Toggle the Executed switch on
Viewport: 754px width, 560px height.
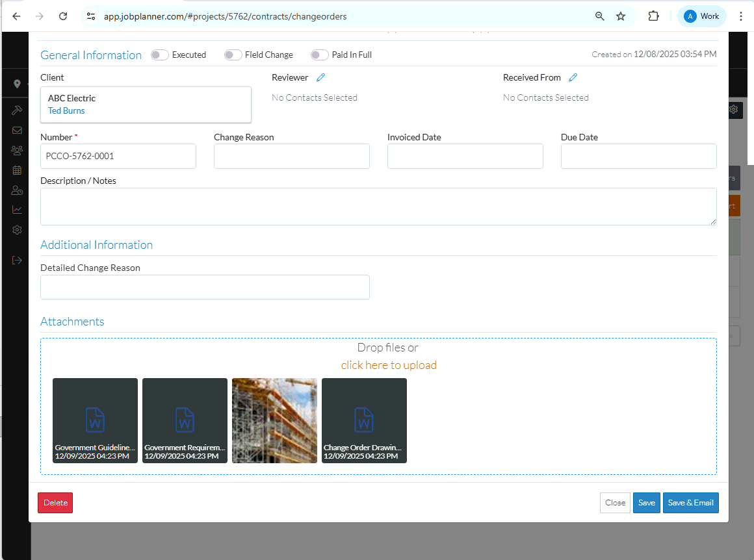click(160, 55)
